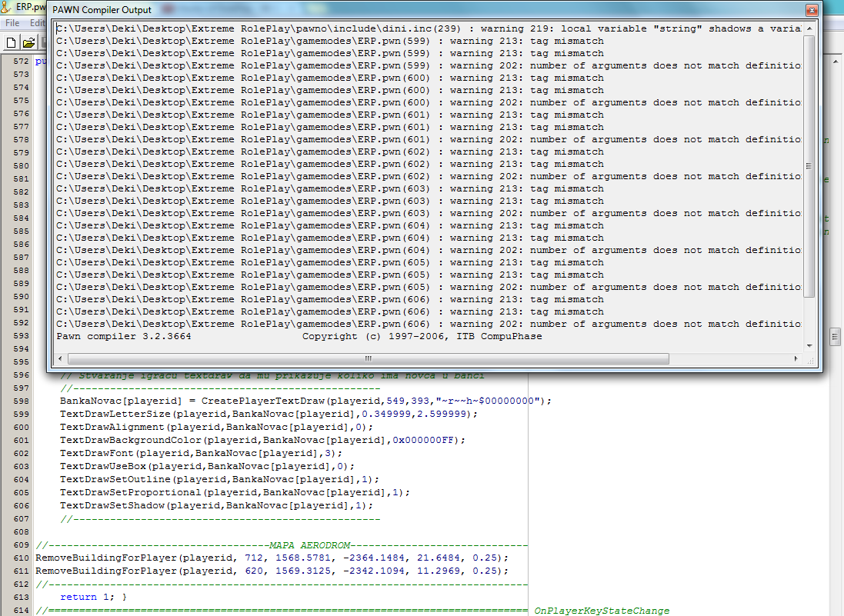Click the compiler output vertical scrollbar thumb
Screen dimensions: 844x616
click(809, 165)
